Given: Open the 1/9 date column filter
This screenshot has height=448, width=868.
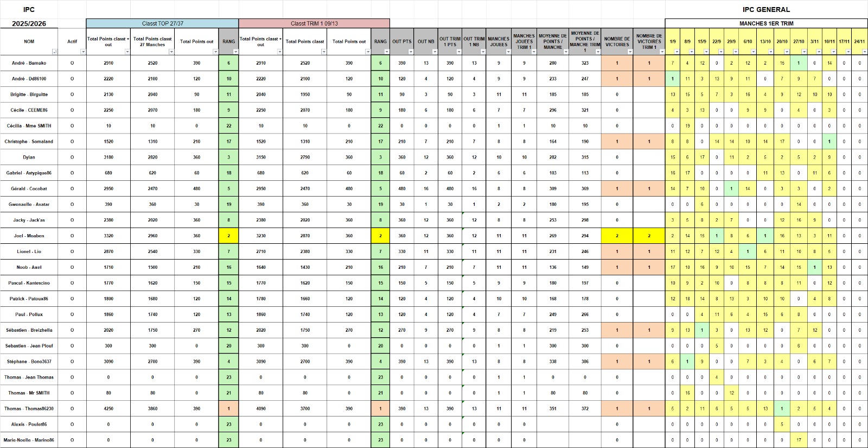Looking at the screenshot, I should click(x=677, y=52).
